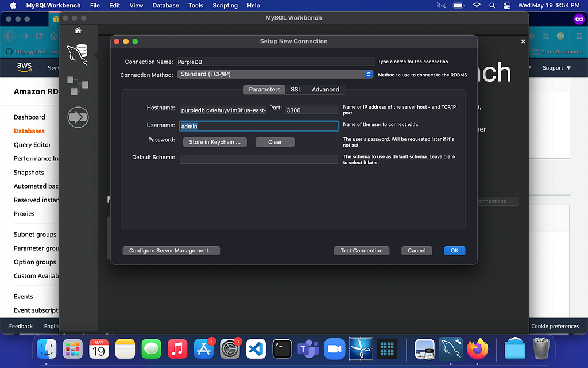Open Databases link in RDS sidebar

coord(29,131)
